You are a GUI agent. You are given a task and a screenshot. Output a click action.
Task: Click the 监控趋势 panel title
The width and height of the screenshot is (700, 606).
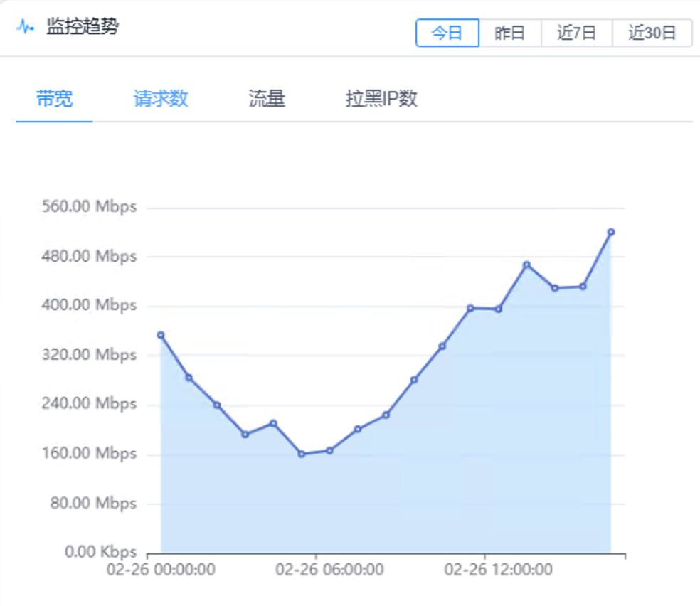click(x=83, y=28)
